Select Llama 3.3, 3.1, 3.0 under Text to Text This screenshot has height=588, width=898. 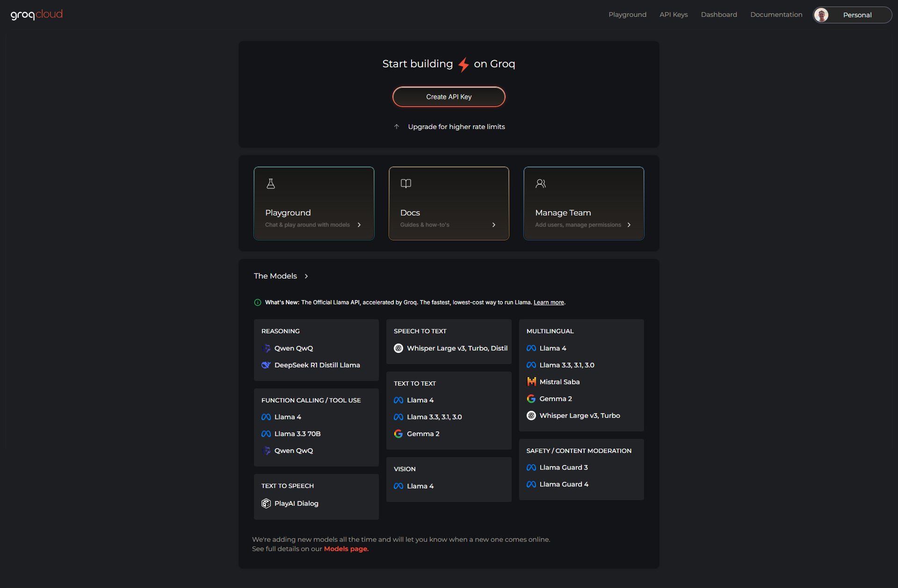point(435,417)
